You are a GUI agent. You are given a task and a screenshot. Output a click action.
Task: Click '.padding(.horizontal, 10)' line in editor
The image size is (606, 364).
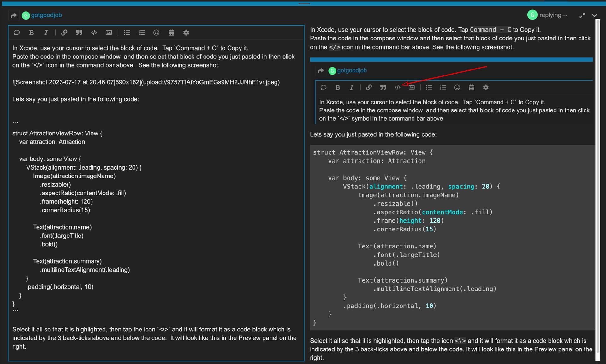[x=60, y=287]
